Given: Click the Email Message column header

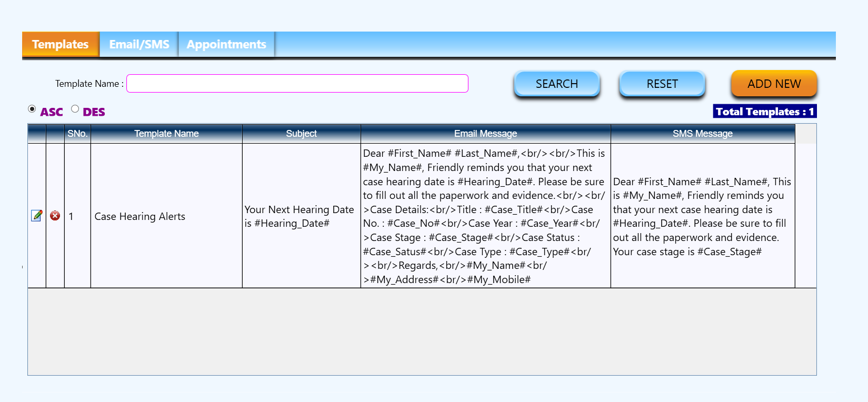Looking at the screenshot, I should click(x=485, y=134).
